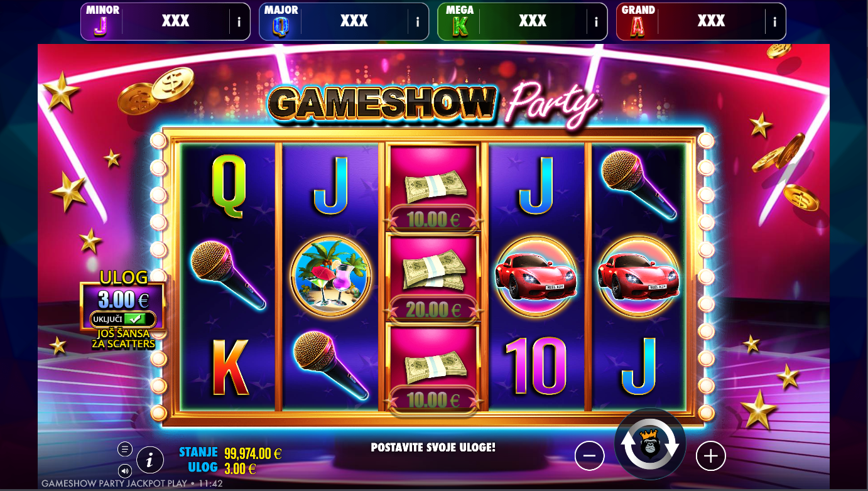868x491 pixels.
Task: Click the MAJOR jackpot XXX panel
Action: coord(344,22)
